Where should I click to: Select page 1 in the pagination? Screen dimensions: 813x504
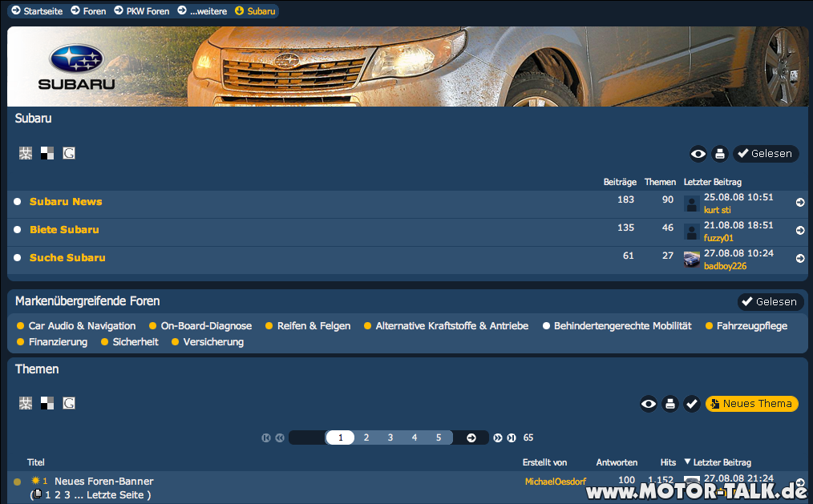[x=340, y=437]
